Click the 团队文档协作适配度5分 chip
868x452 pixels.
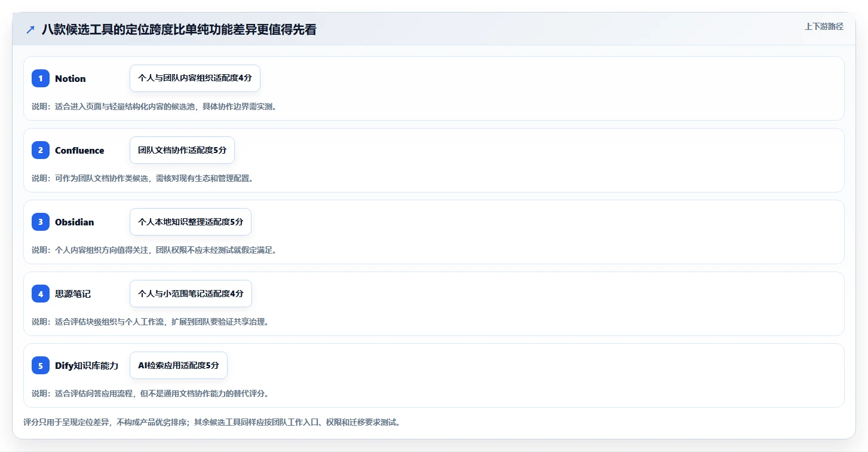click(182, 150)
